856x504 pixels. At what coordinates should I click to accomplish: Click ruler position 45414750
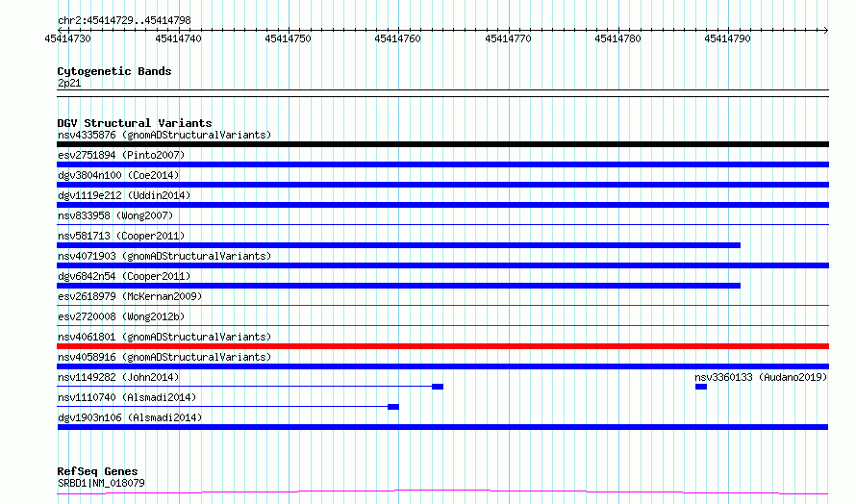pyautogui.click(x=288, y=38)
